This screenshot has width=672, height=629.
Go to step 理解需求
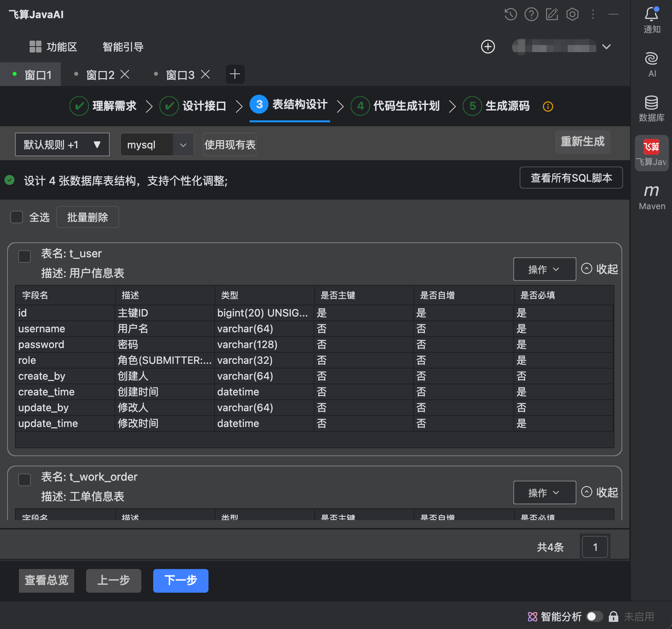pos(103,106)
